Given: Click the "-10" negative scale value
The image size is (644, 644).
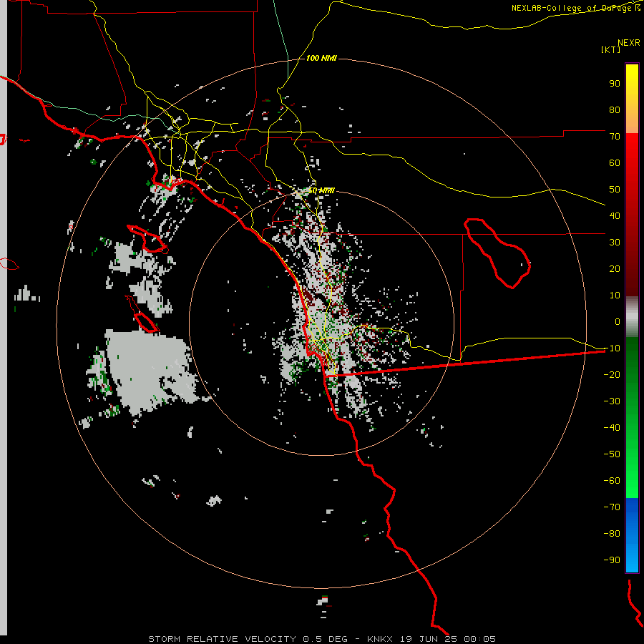Looking at the screenshot, I should 612,348.
